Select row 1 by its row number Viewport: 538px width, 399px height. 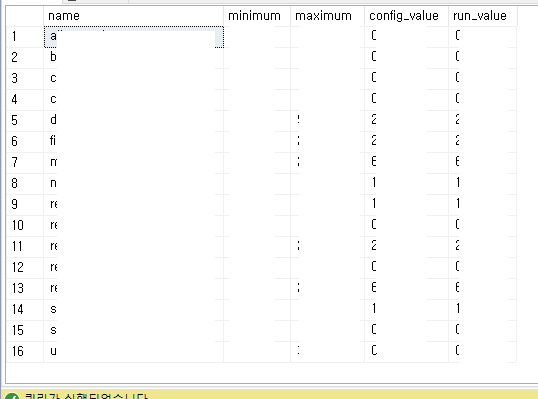(25, 36)
